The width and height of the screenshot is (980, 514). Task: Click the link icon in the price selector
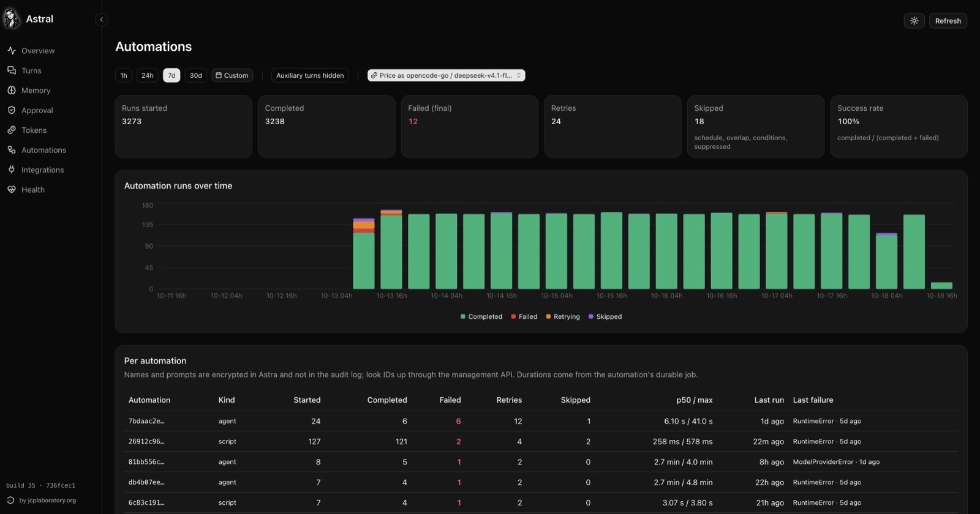coord(374,75)
